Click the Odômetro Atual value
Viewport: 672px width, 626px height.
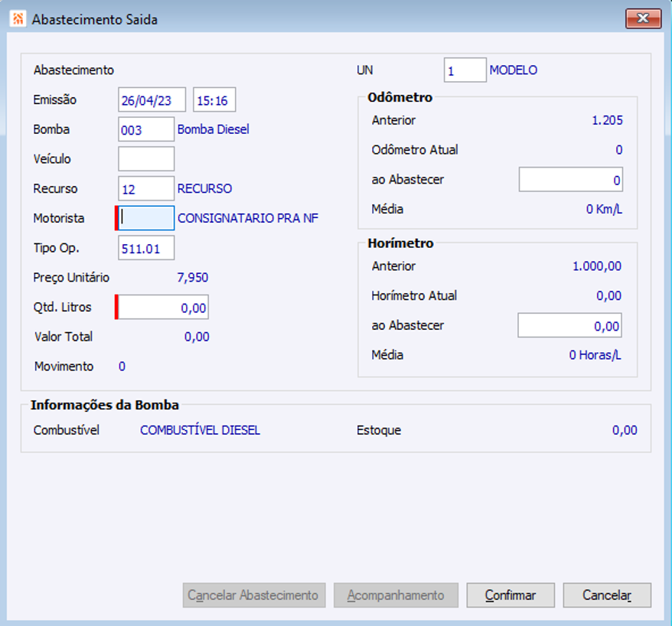point(619,150)
